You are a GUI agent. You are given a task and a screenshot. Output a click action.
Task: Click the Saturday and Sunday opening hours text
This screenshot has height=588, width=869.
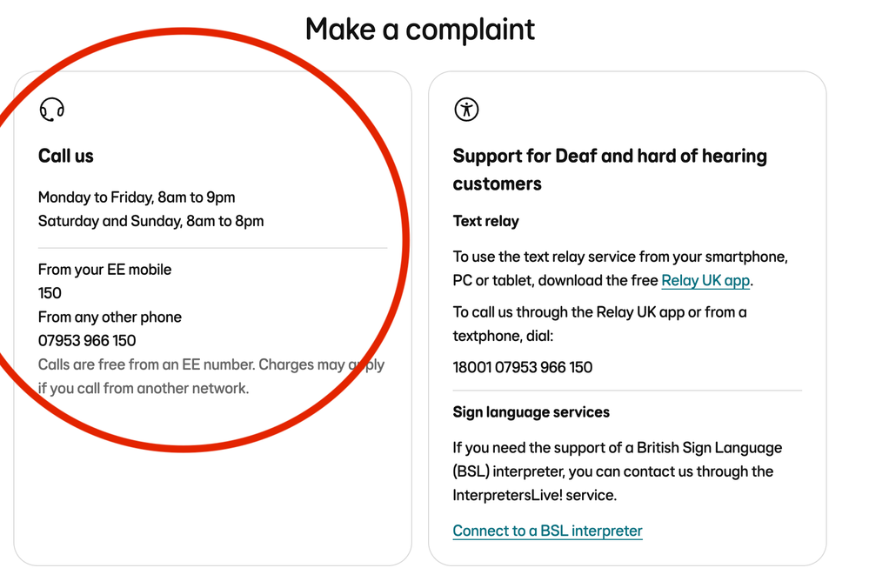click(150, 221)
